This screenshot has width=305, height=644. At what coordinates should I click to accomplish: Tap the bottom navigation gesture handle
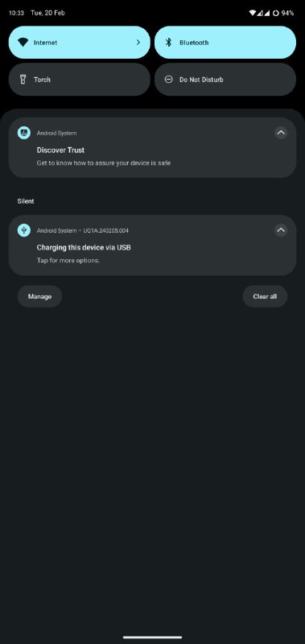tap(152, 638)
